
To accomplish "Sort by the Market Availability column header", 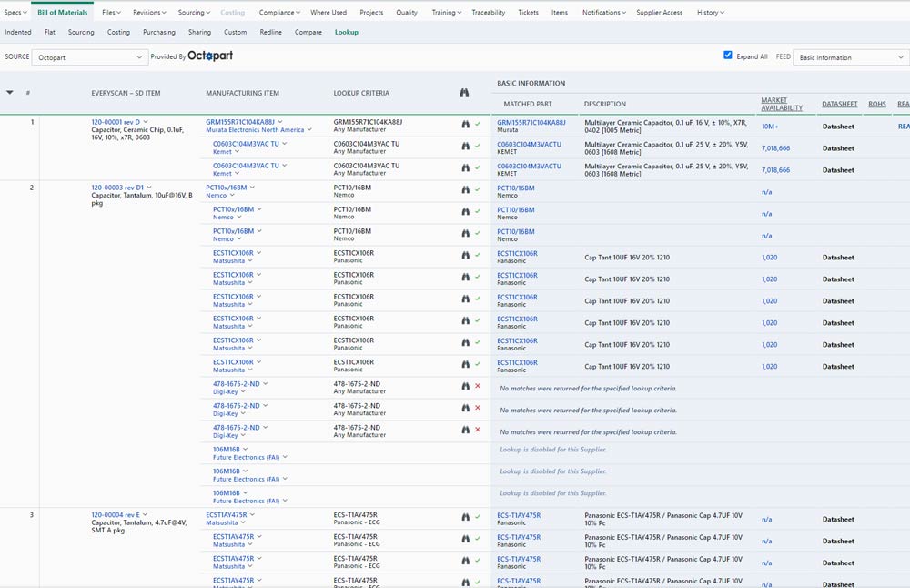I will 782,104.
